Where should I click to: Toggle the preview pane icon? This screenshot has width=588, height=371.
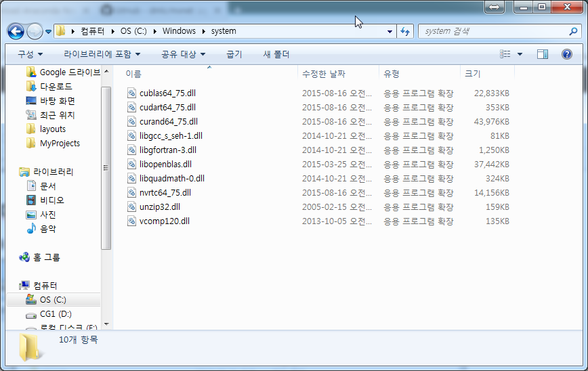(x=542, y=54)
